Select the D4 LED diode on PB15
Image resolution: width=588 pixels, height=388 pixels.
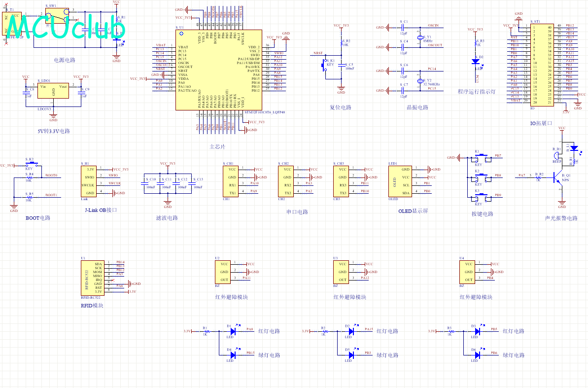click(233, 355)
